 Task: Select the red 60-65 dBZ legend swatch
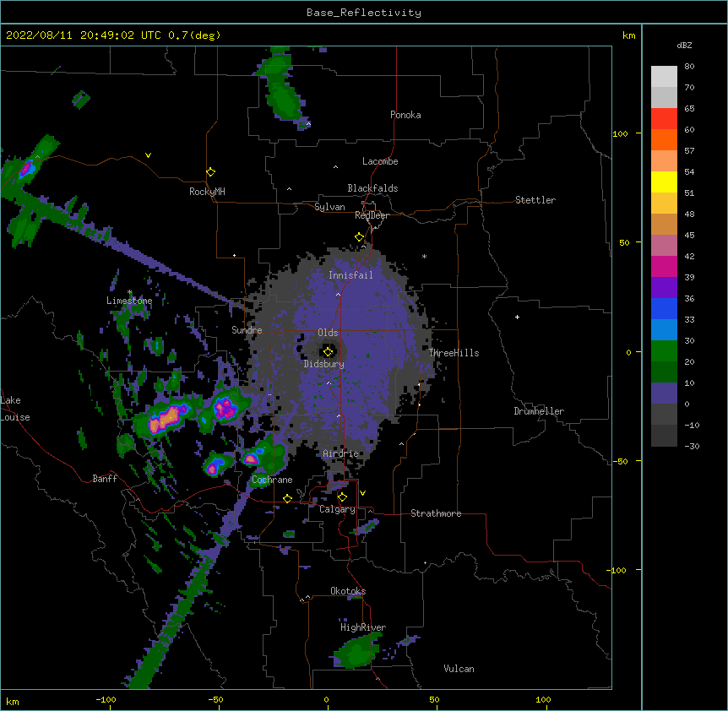(x=664, y=119)
